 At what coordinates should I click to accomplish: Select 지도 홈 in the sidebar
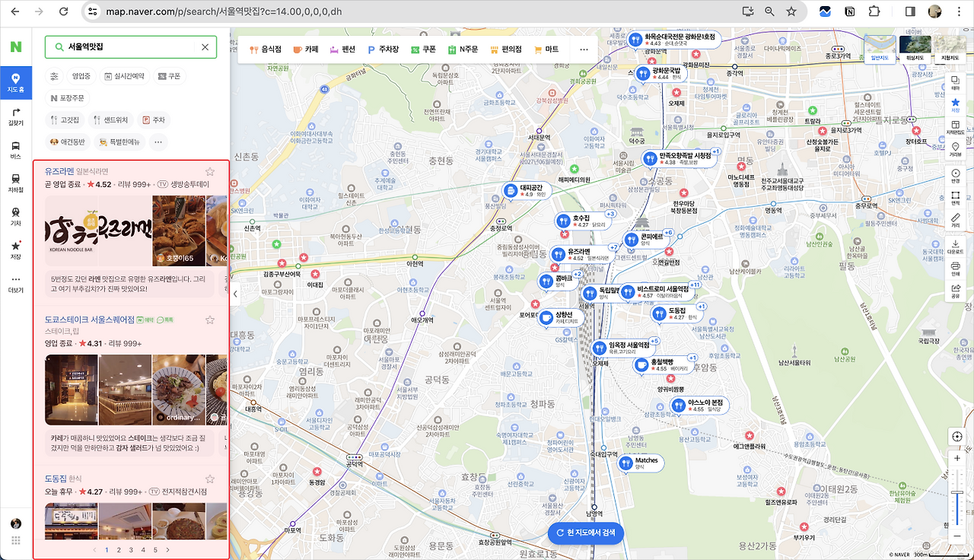pos(16,82)
